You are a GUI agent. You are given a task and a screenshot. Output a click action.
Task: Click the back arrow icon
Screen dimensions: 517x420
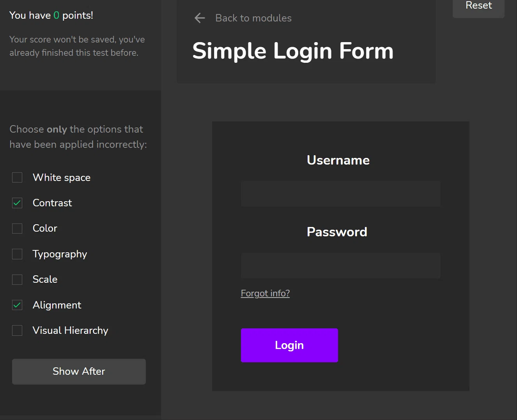[200, 18]
